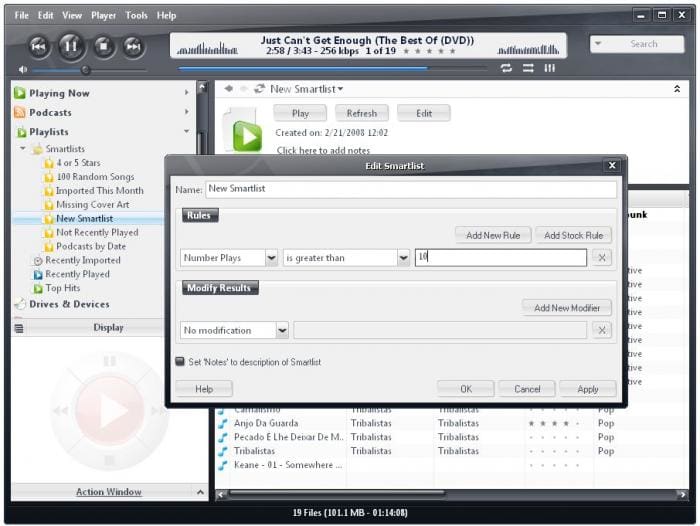Open the Recently Played playlist
Image resolution: width=700 pixels, height=526 pixels.
[x=77, y=274]
